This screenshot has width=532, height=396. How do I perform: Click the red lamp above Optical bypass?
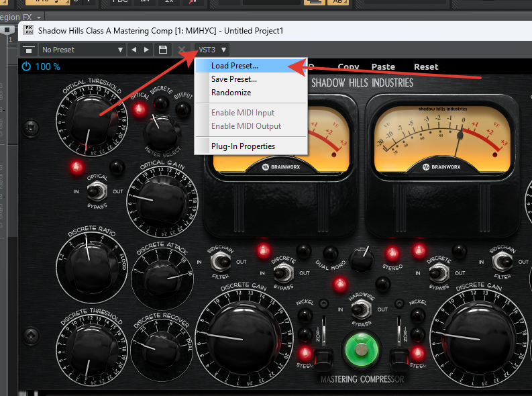(76, 167)
